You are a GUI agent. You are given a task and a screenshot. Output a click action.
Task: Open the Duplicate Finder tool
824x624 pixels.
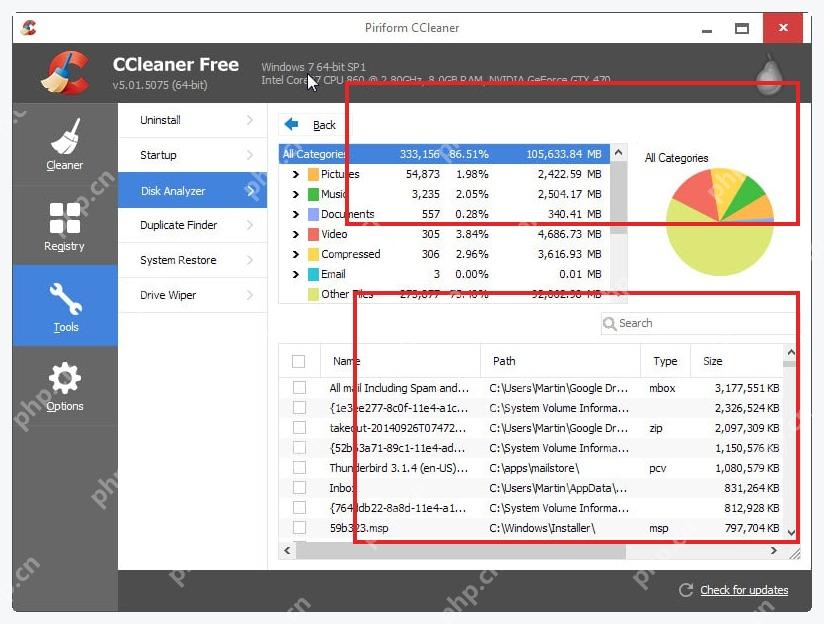(x=192, y=225)
